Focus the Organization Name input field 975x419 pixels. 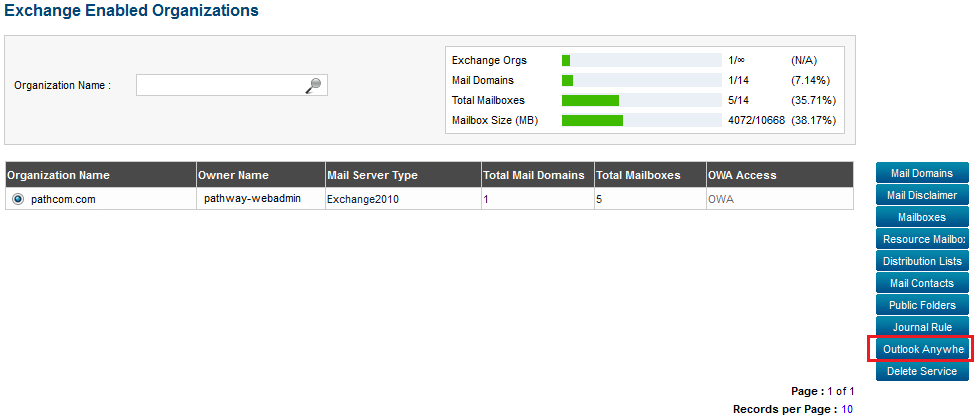coord(231,85)
